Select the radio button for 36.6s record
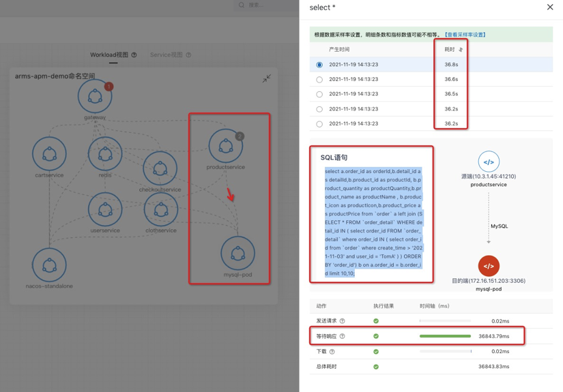The height and width of the screenshot is (392, 563). (319, 80)
